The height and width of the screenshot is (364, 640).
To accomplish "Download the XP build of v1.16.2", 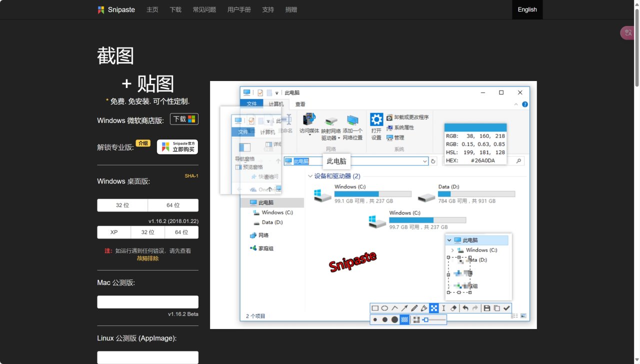I will (x=114, y=232).
